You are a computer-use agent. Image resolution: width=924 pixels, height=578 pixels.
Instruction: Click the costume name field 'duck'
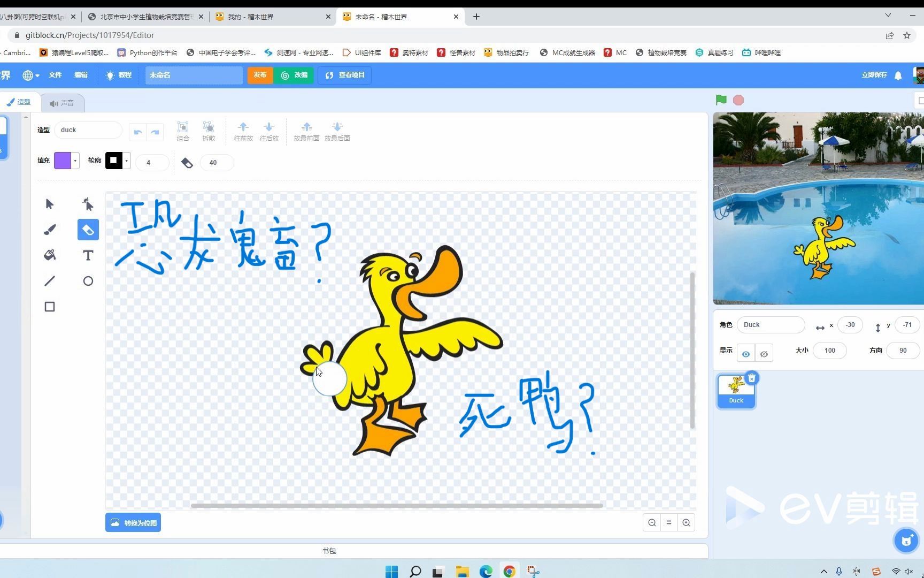coord(88,130)
